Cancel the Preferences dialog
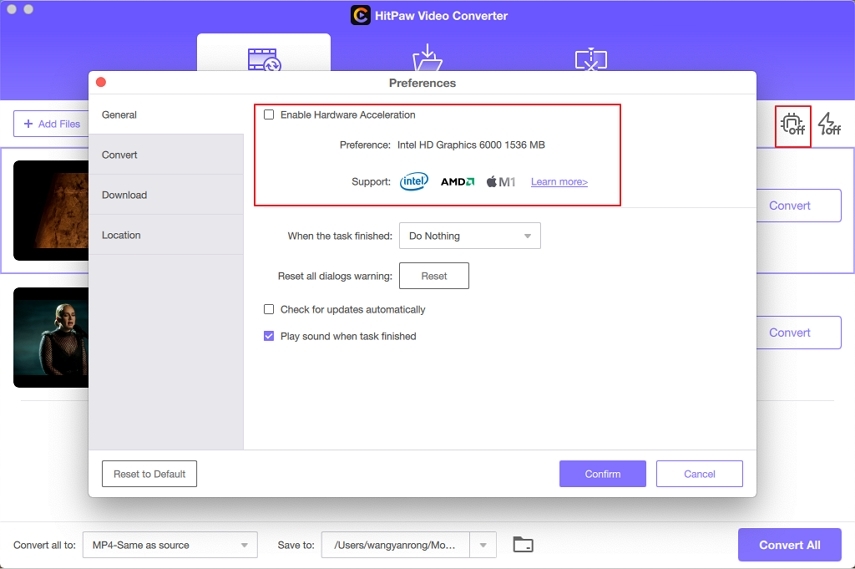Screen dimensions: 855x569 699,474
